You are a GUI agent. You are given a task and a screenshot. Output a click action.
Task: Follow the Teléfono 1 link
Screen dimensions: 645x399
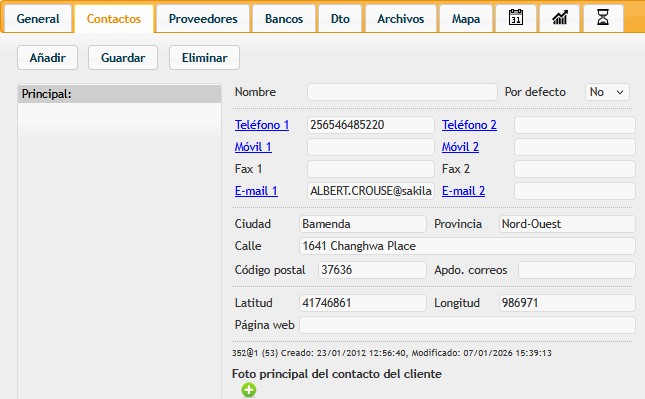262,125
